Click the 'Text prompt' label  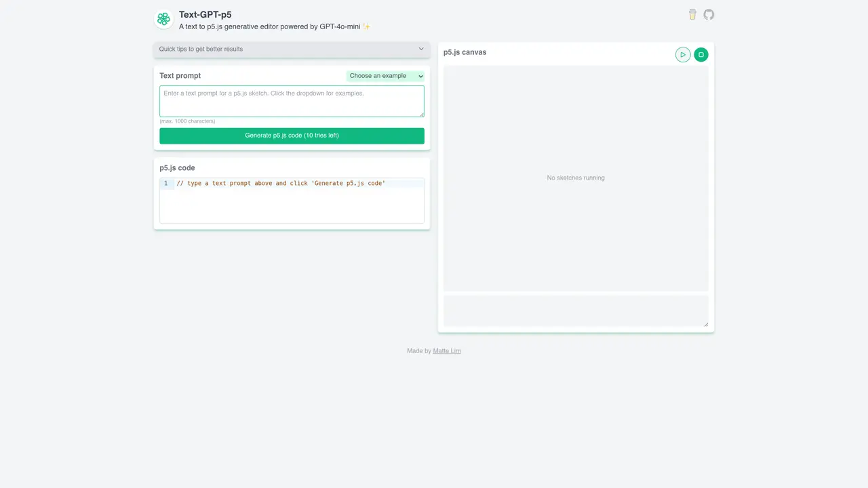180,76
